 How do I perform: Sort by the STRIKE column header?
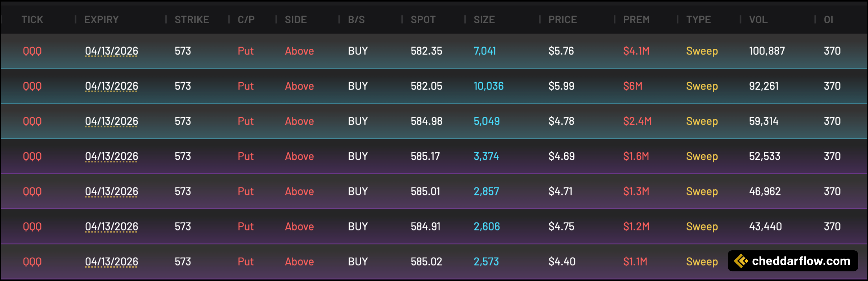click(192, 20)
